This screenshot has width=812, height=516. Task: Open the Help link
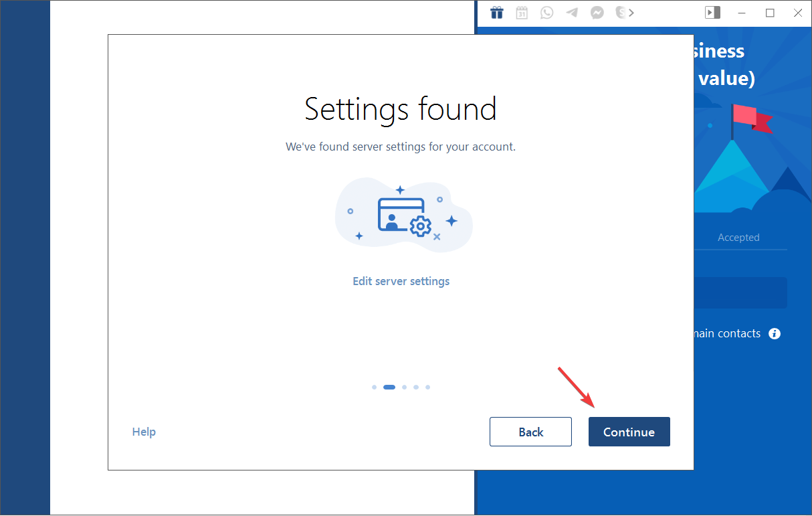(x=144, y=432)
